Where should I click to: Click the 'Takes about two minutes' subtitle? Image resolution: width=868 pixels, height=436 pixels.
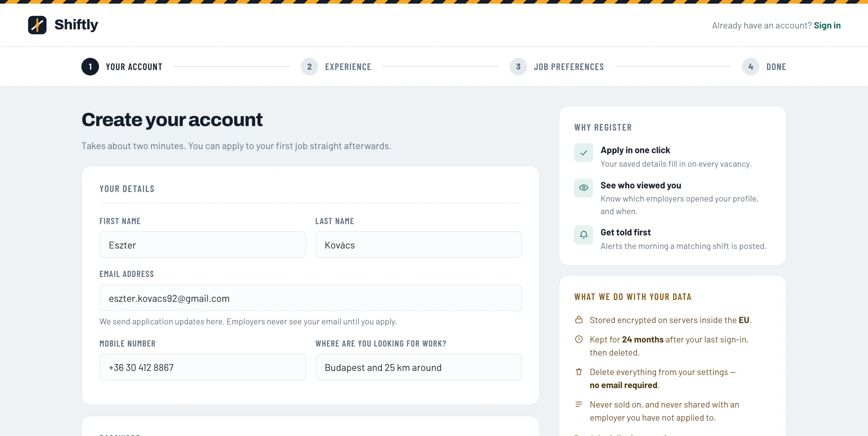point(236,146)
